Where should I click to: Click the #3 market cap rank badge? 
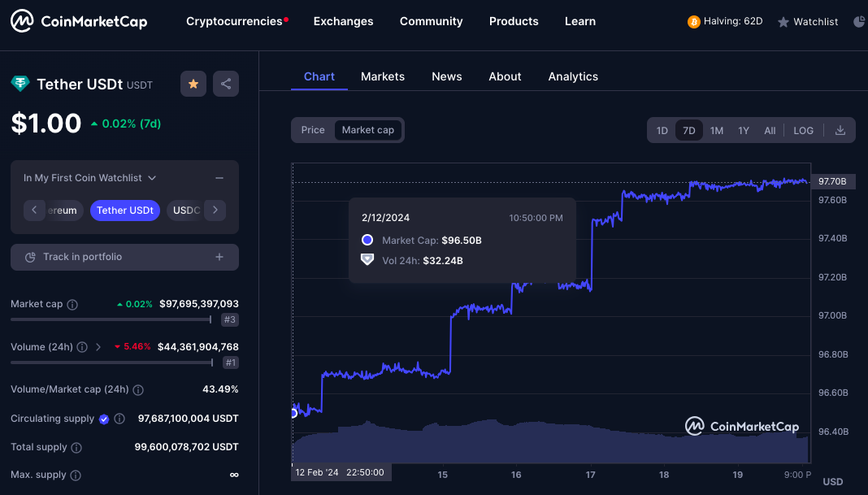click(x=230, y=319)
